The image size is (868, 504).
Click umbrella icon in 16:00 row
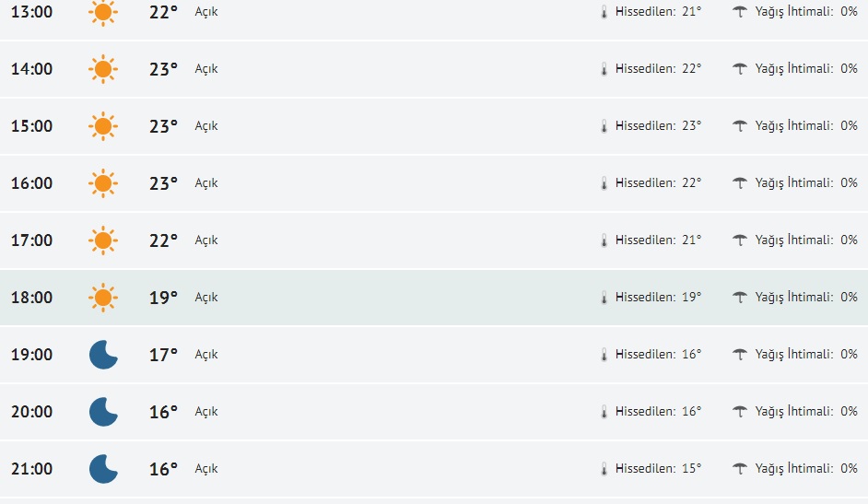[x=739, y=183]
